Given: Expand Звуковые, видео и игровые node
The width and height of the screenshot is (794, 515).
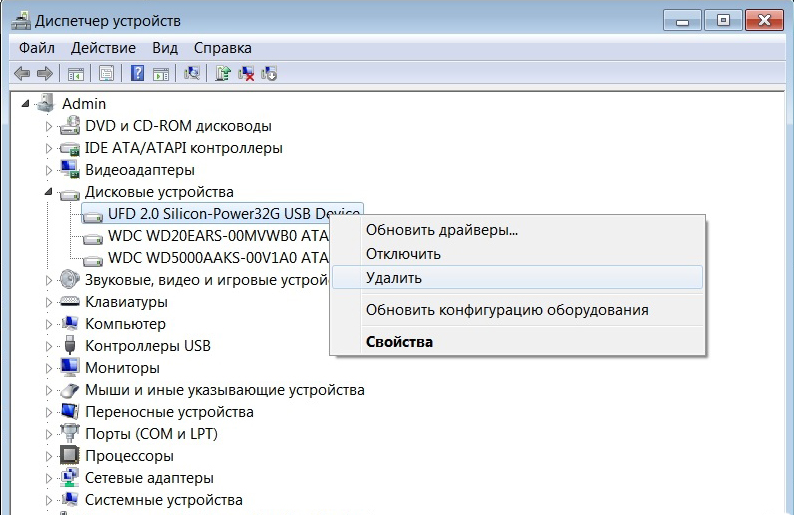Looking at the screenshot, I should click(49, 280).
